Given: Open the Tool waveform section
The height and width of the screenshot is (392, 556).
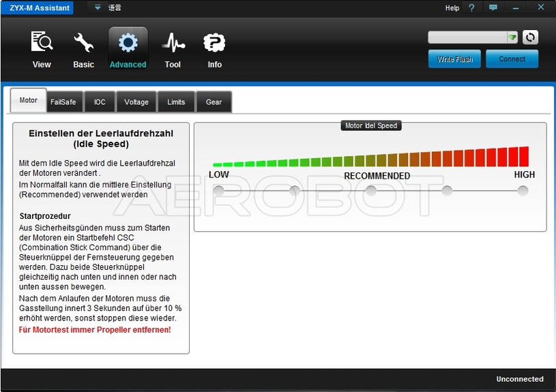Looking at the screenshot, I should coord(173,43).
